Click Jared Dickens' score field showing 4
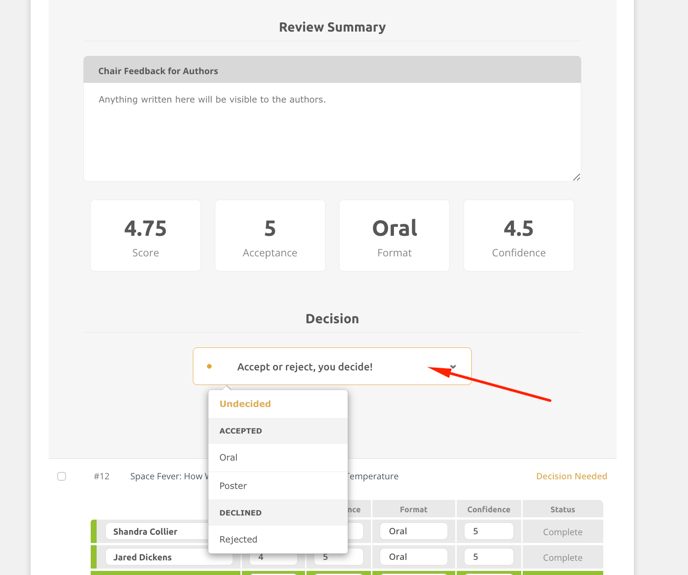688x575 pixels. pos(273,557)
